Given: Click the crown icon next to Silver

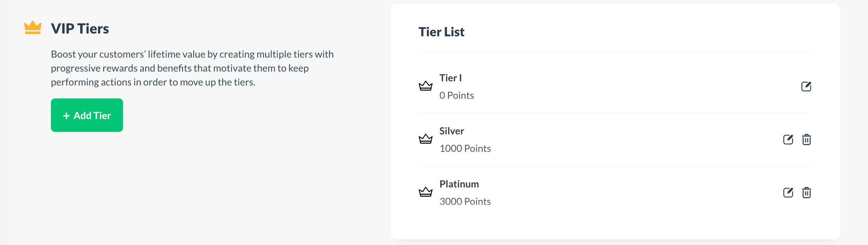Looking at the screenshot, I should (x=426, y=139).
